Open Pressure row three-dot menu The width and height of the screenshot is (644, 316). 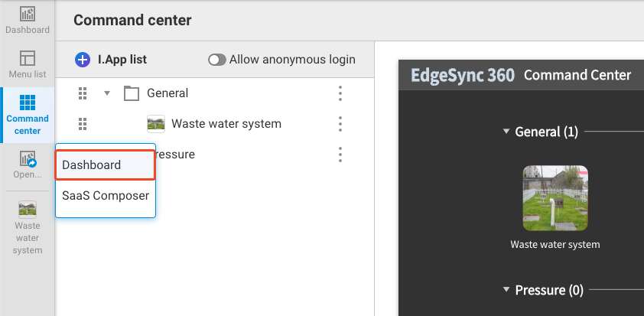(340, 155)
